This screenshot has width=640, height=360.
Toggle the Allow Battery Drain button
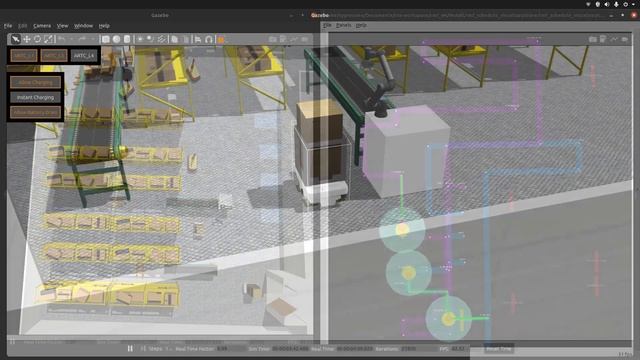click(x=36, y=112)
